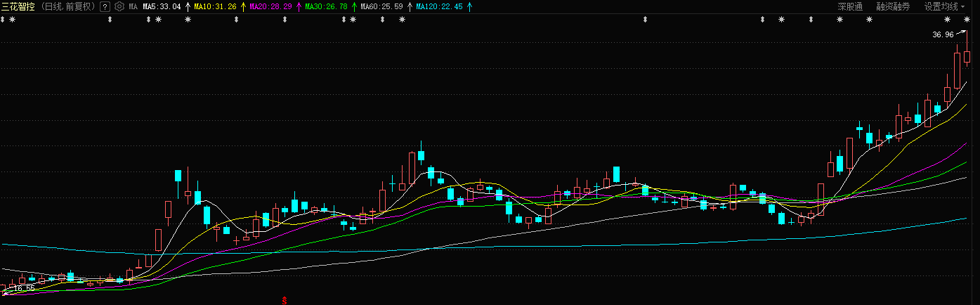
Task: Click the leftmost double-arrow event marker
Action: coord(3,20)
